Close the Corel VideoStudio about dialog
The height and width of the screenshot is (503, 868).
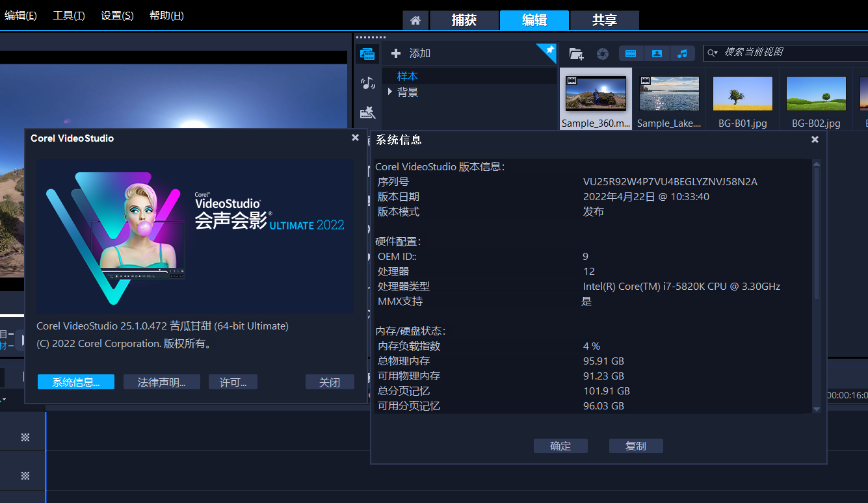pyautogui.click(x=355, y=138)
